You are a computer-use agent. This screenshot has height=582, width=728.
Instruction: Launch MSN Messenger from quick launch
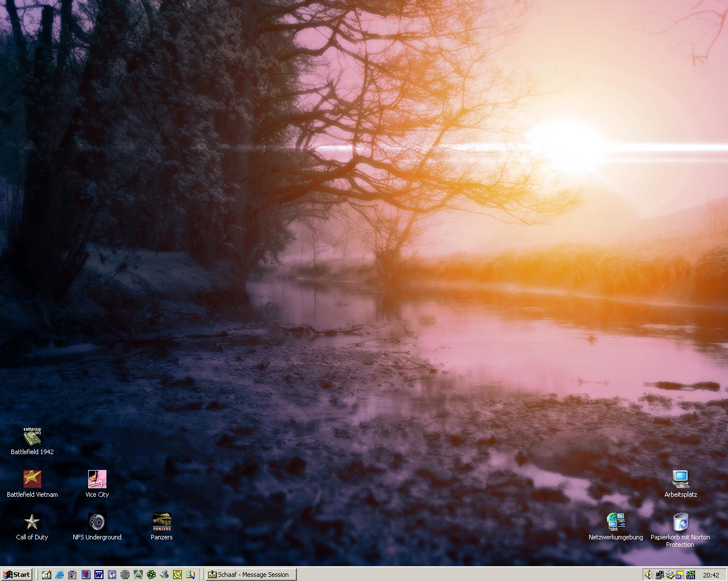pos(164,575)
